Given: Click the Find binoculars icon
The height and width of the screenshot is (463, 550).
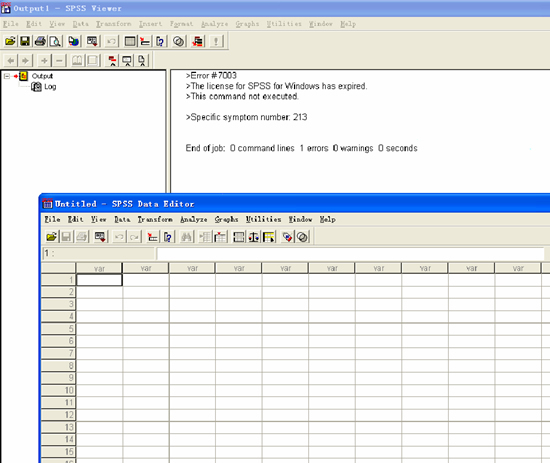Looking at the screenshot, I should click(x=186, y=237).
